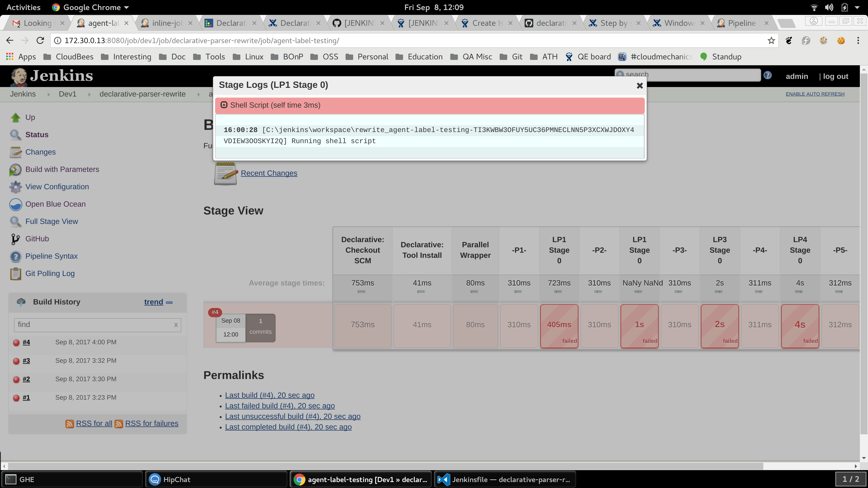Enable auto refresh toggle link
The image size is (868, 488).
point(815,94)
